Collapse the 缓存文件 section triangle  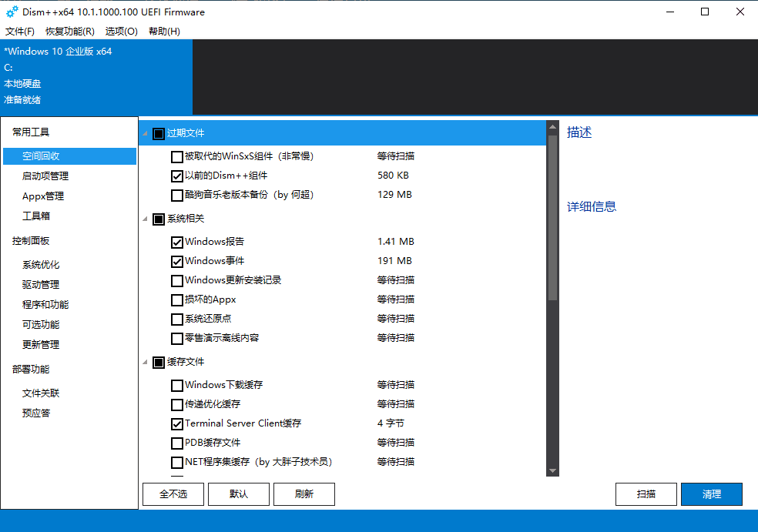(144, 362)
